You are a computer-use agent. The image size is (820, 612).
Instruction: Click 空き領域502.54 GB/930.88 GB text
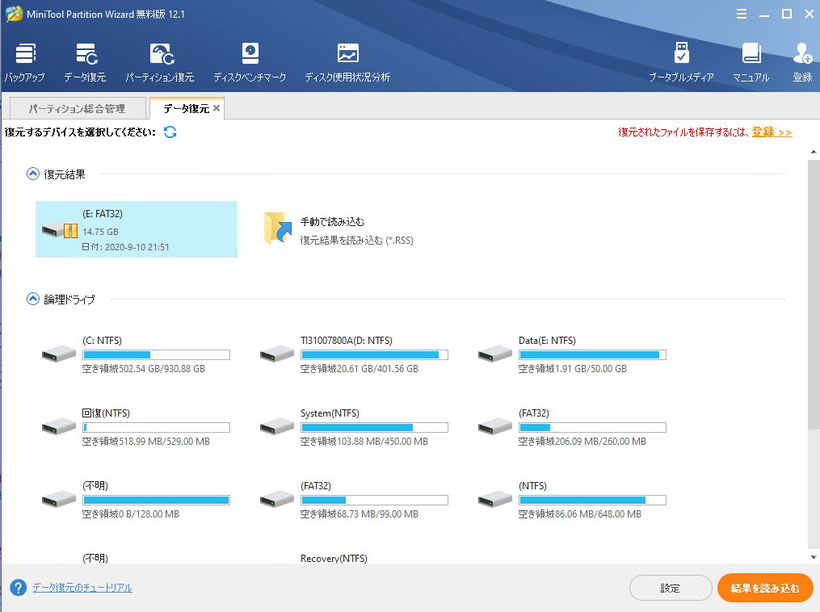point(144,369)
